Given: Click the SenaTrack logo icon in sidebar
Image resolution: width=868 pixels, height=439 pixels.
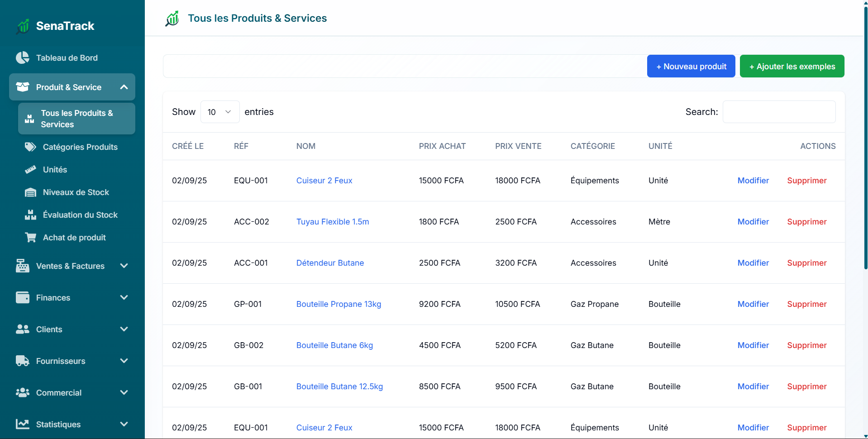Looking at the screenshot, I should (x=23, y=26).
